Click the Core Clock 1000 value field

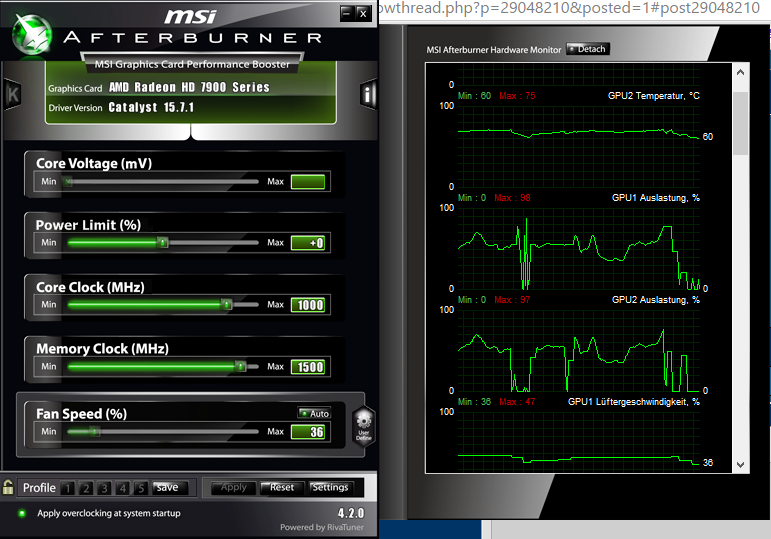(308, 305)
